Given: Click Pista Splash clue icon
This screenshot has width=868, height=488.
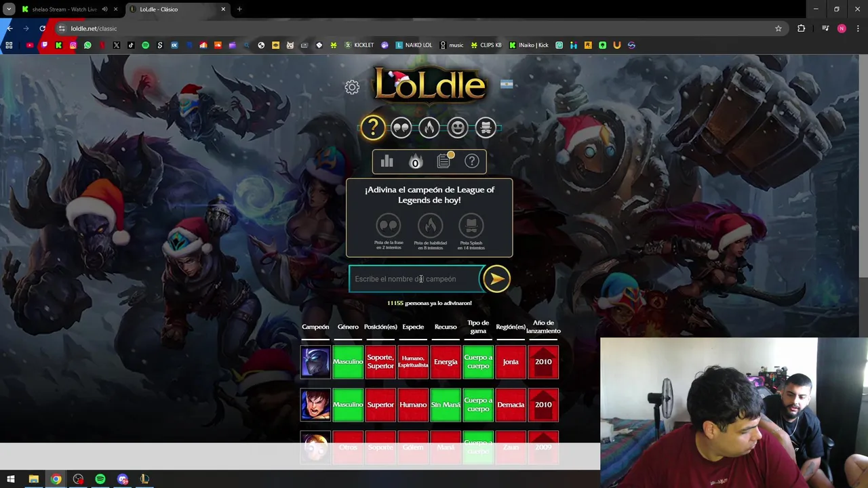Looking at the screenshot, I should (471, 226).
